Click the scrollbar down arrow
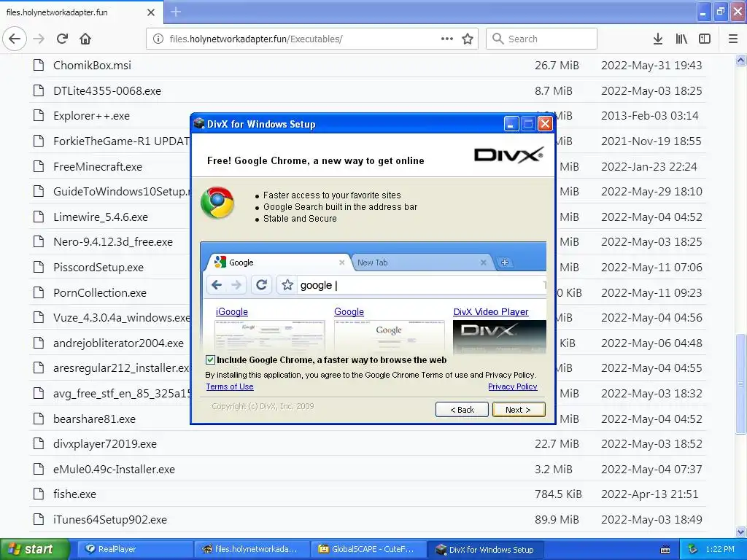This screenshot has height=560, width=747. click(x=740, y=532)
